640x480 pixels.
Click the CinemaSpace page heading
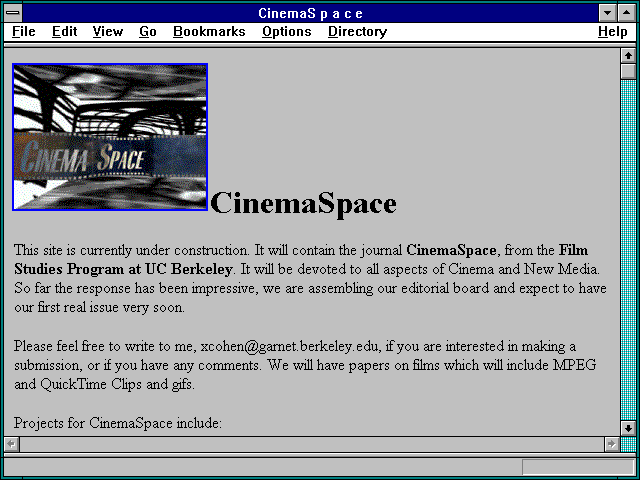(x=303, y=203)
